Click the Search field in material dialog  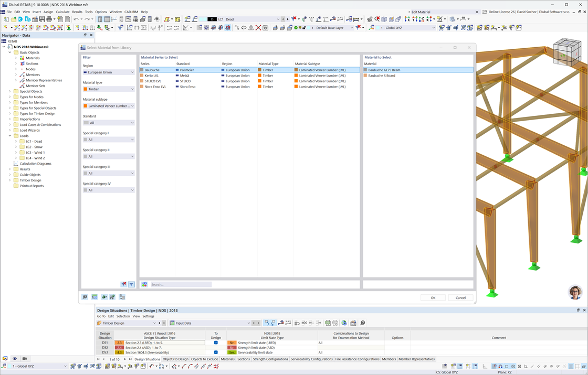181,284
